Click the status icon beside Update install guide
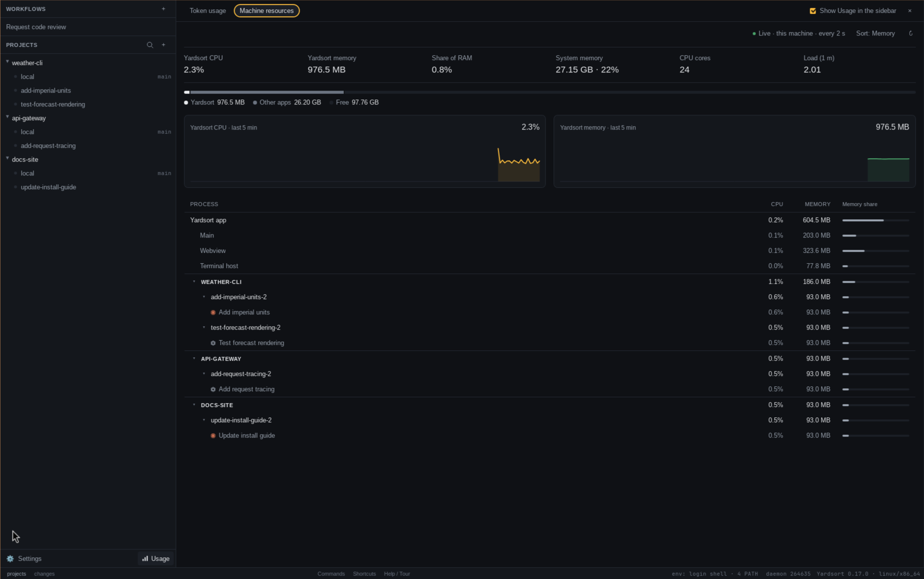 tap(213, 436)
